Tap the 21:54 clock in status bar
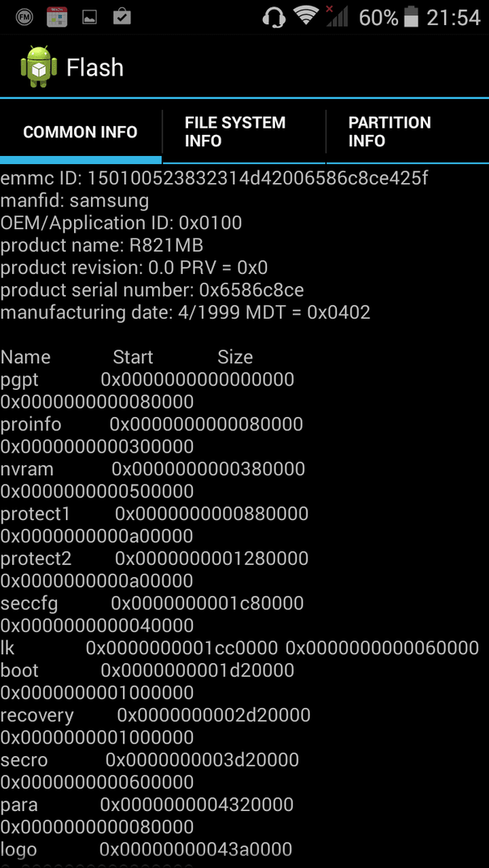 (x=453, y=18)
